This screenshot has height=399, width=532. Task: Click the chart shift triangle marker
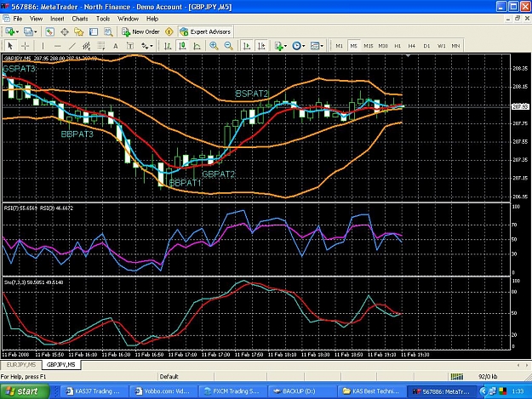coord(409,55)
